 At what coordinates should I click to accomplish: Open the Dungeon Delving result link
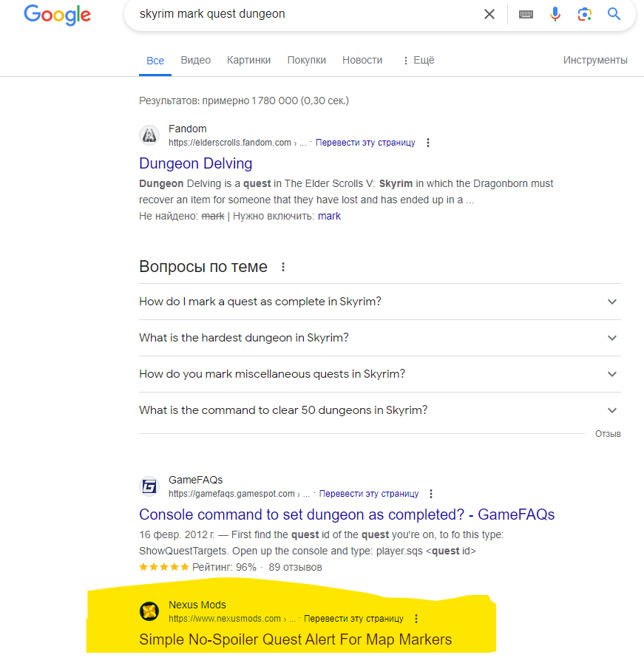195,163
